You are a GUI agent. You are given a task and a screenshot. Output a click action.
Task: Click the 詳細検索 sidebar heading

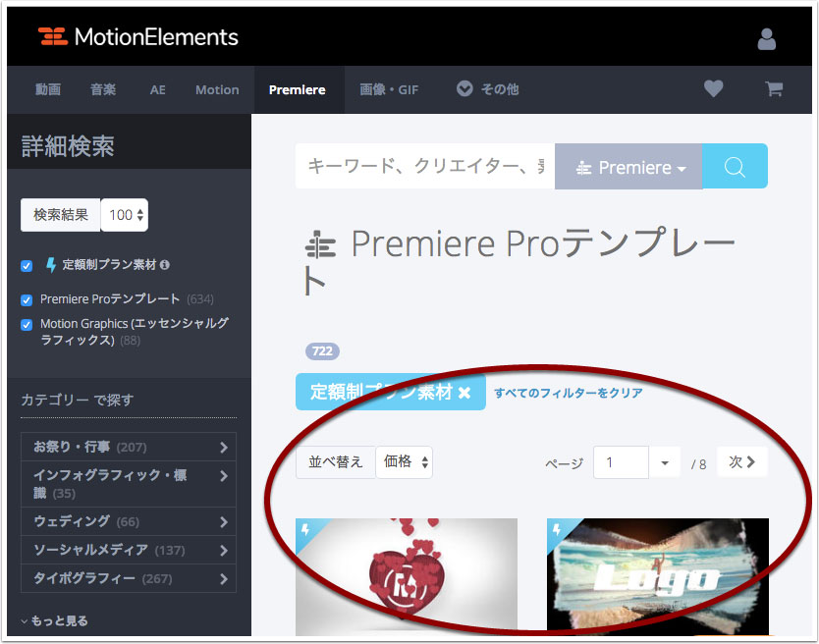pos(68,146)
